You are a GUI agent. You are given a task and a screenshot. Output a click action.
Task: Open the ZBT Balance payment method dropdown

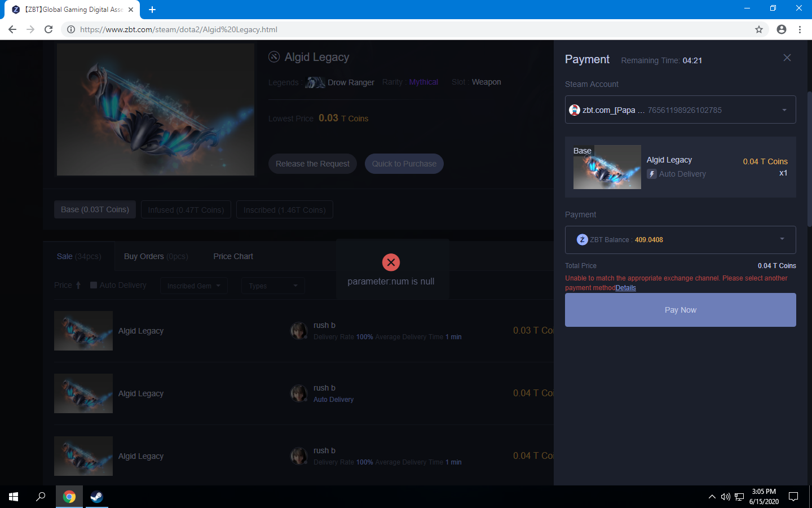coord(680,240)
